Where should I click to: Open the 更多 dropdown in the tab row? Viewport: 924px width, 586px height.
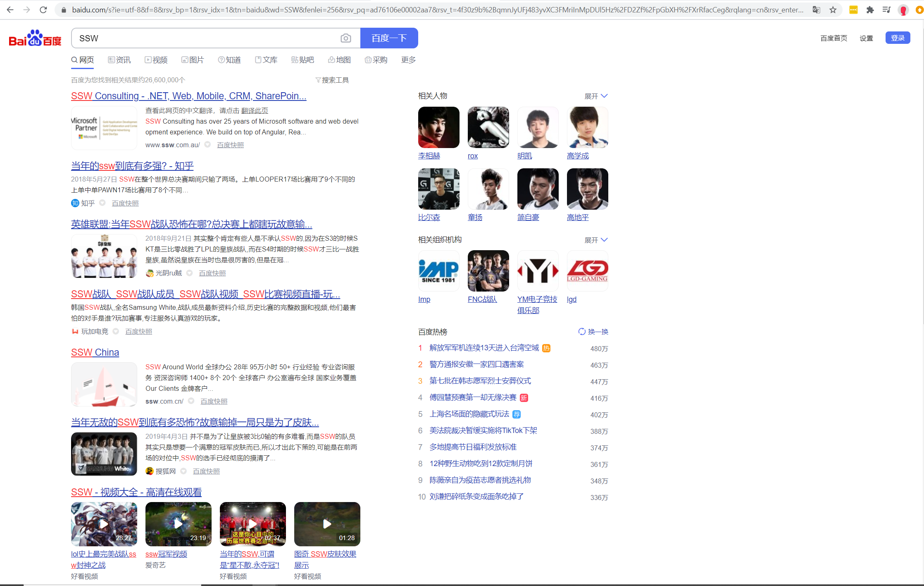click(x=407, y=60)
